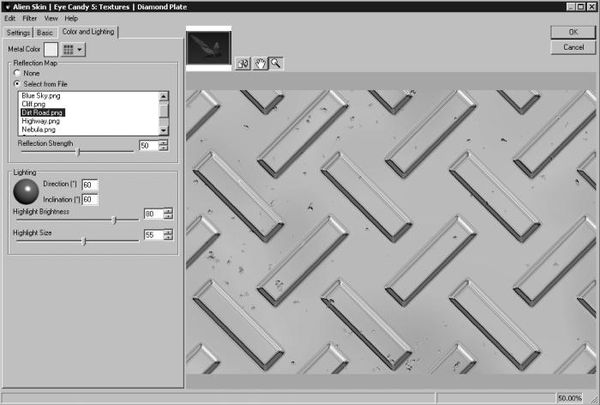Click the show original preview icon
600x405 pixels.
coord(243,63)
